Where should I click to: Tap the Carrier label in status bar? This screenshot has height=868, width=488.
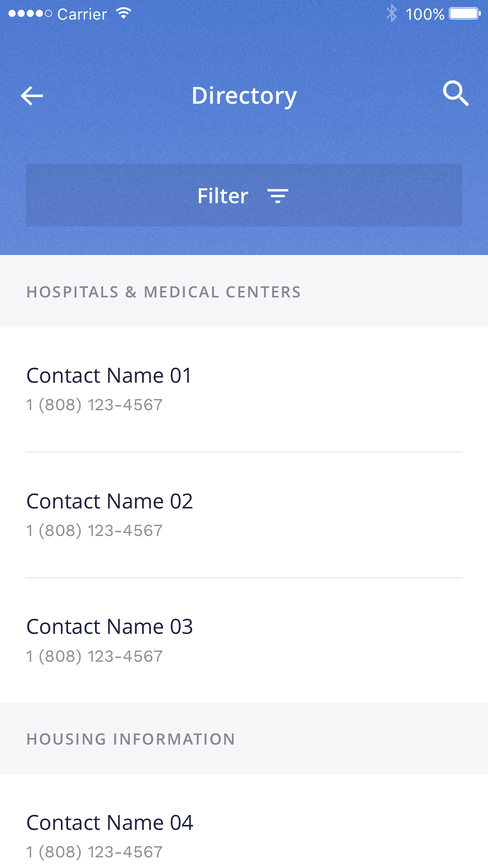click(82, 15)
